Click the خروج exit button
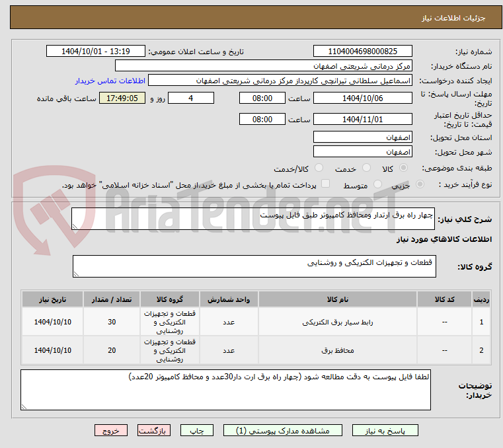Image resolution: width=503 pixels, height=448 pixels. coord(111,430)
